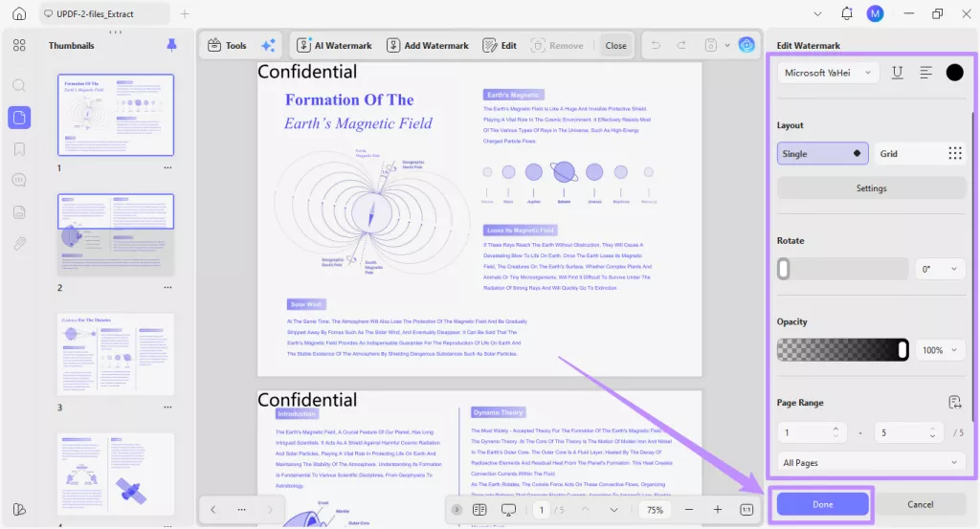Select page 1 thumbnail

pyautogui.click(x=116, y=115)
